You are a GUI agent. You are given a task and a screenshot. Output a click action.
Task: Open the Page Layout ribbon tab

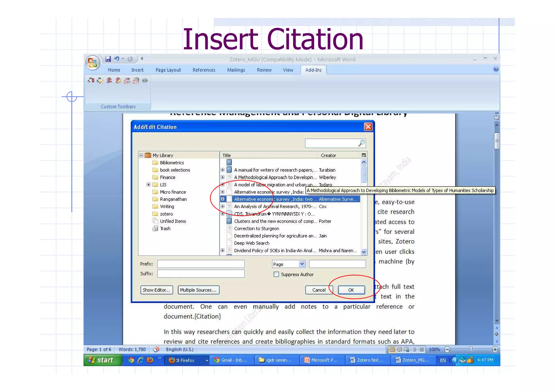pyautogui.click(x=168, y=70)
